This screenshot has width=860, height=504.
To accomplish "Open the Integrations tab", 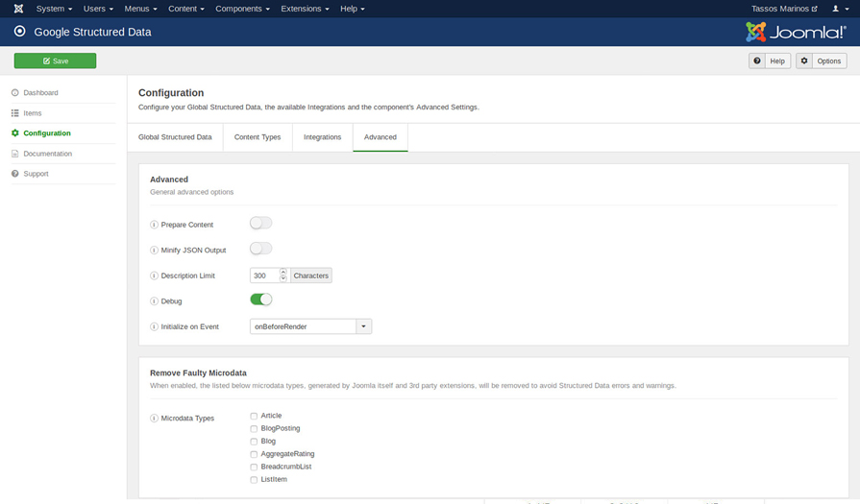I will click(322, 137).
